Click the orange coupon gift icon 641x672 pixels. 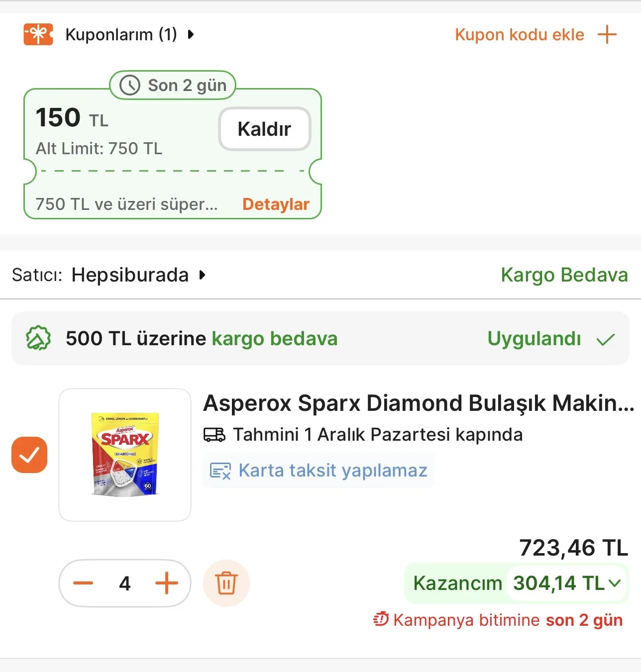(x=38, y=34)
